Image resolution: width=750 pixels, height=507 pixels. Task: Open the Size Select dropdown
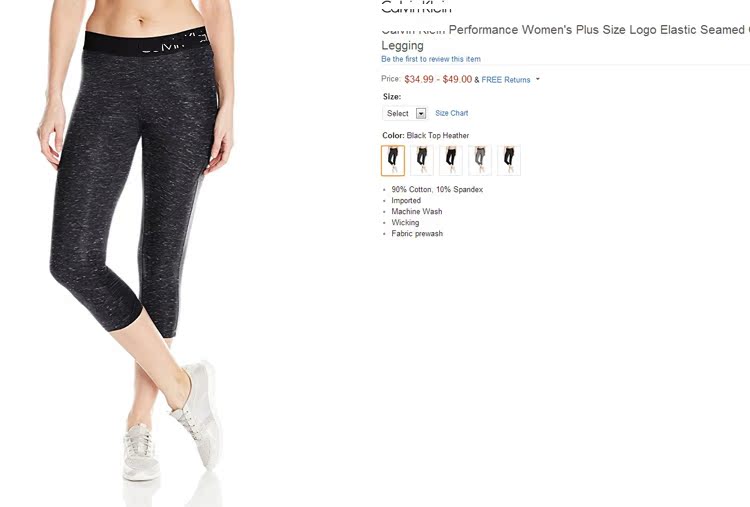(x=405, y=113)
